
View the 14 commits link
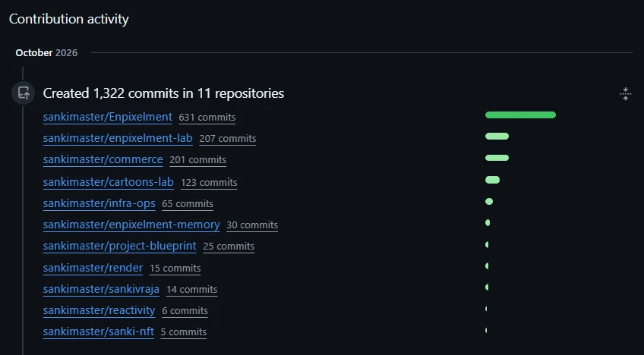tap(192, 289)
